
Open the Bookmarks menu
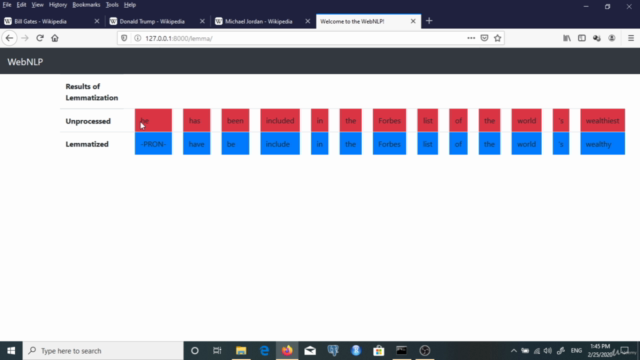86,5
